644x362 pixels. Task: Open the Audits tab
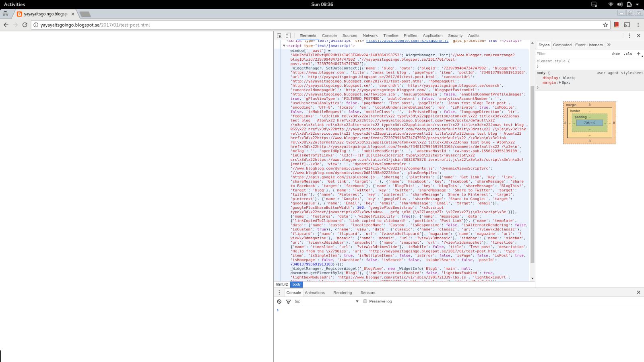tap(473, 35)
